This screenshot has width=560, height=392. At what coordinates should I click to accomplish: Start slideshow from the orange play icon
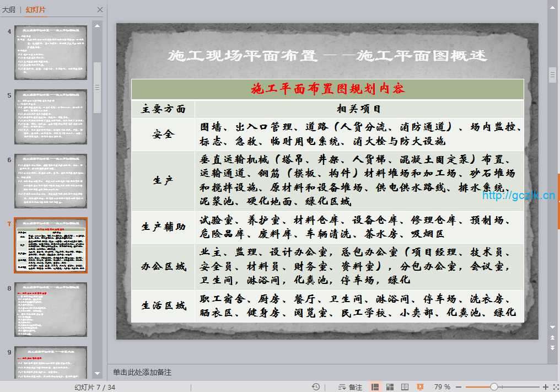420,387
